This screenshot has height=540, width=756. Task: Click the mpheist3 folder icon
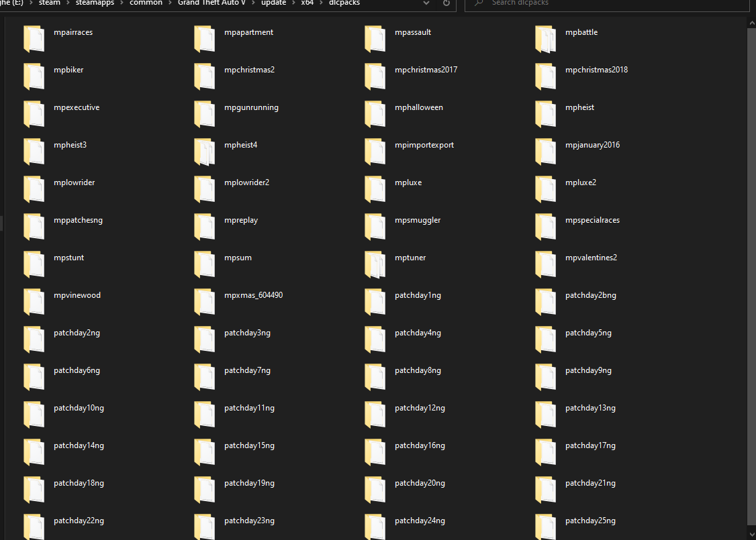pyautogui.click(x=34, y=151)
